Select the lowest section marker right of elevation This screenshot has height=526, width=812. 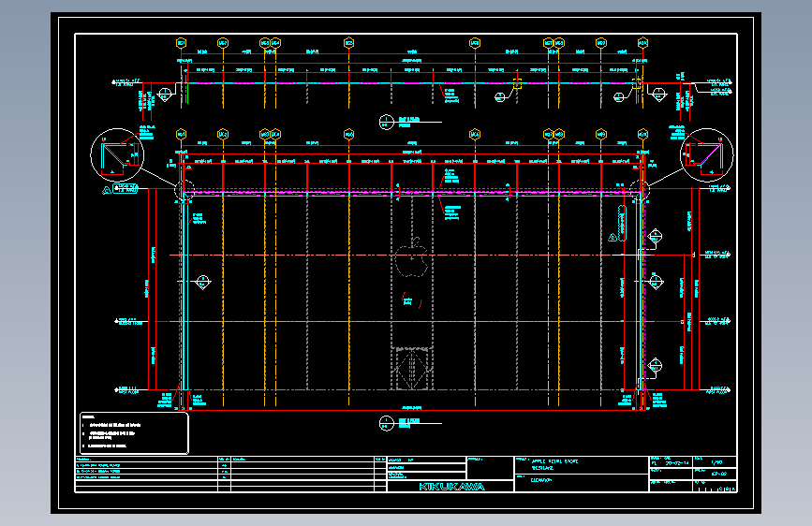pos(655,366)
